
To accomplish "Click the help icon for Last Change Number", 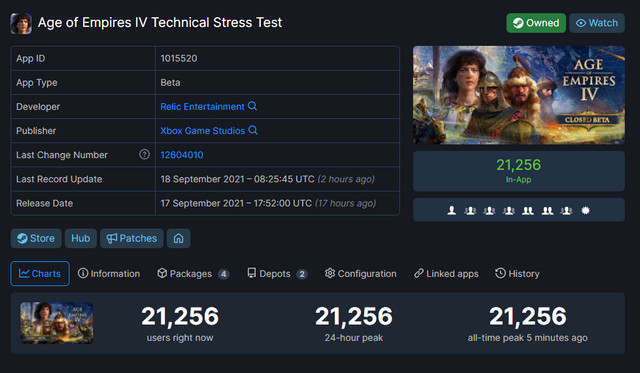I will pos(144,154).
